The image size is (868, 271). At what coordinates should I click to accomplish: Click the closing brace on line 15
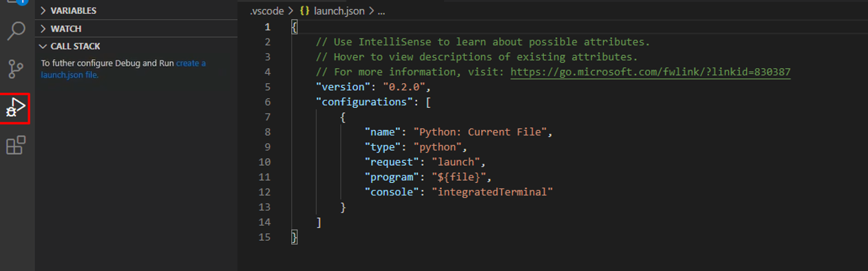tap(295, 237)
